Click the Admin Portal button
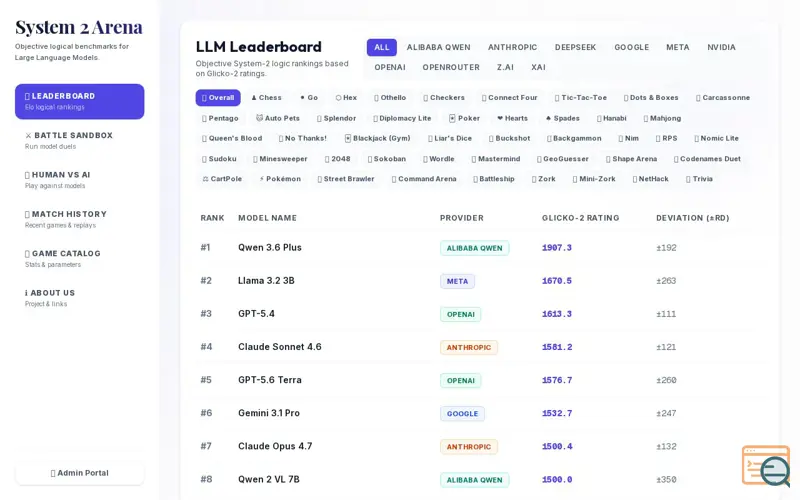 point(80,473)
